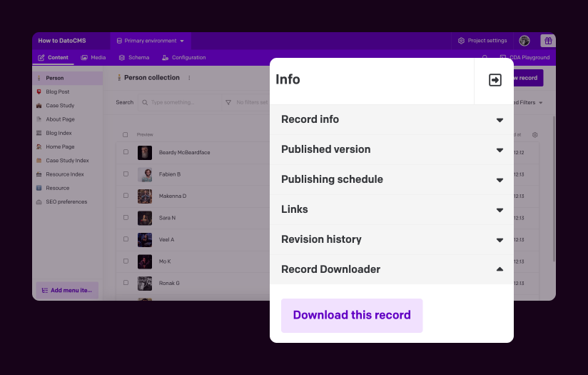
Task: Open the Primary environment dropdown
Action: pos(151,41)
